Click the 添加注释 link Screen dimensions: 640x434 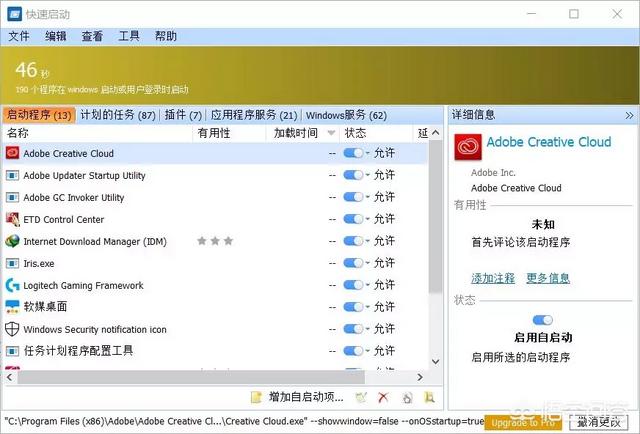pos(493,278)
